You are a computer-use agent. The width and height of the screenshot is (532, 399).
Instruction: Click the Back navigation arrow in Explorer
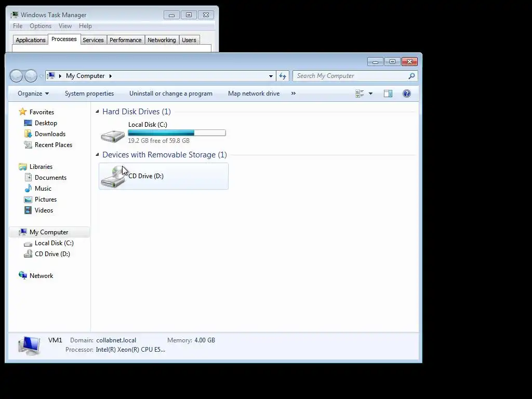tap(16, 76)
